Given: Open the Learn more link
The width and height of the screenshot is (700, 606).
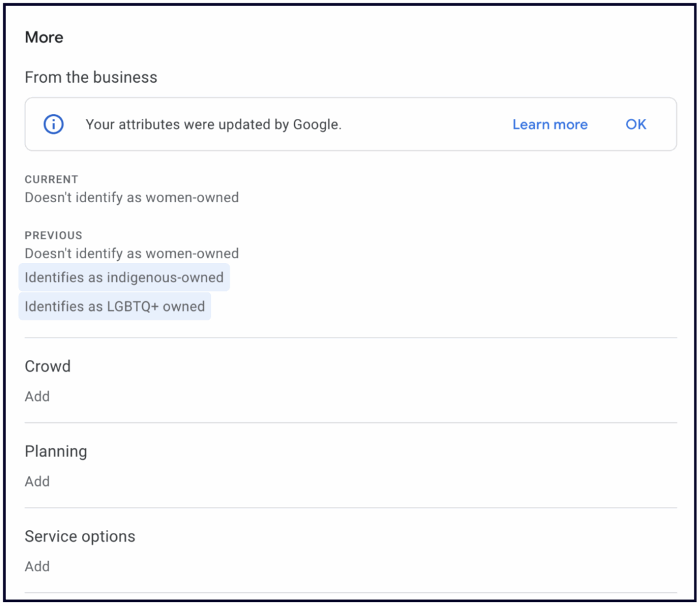Looking at the screenshot, I should pos(550,124).
